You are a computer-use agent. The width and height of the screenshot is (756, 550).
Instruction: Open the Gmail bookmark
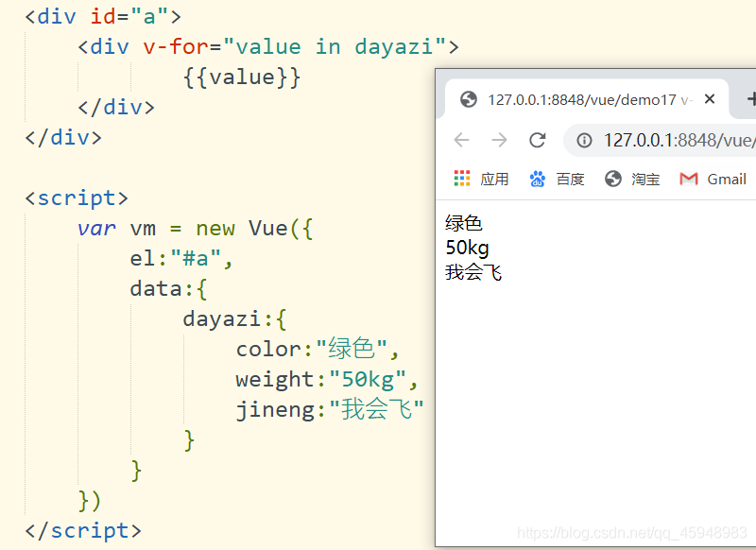click(x=713, y=179)
